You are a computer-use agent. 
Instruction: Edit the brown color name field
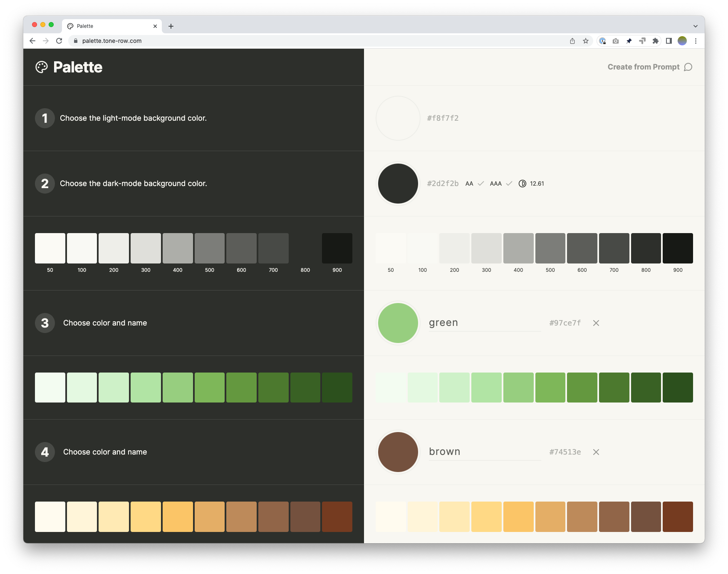pyautogui.click(x=485, y=452)
